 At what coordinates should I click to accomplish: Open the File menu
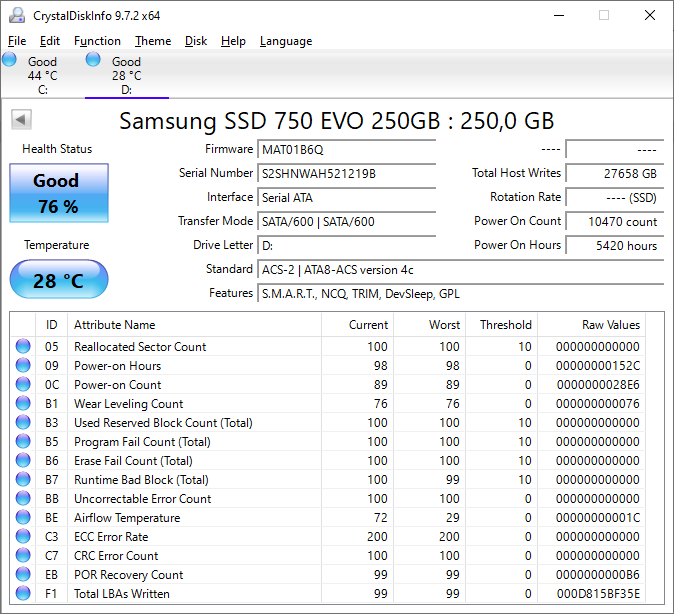coord(17,41)
